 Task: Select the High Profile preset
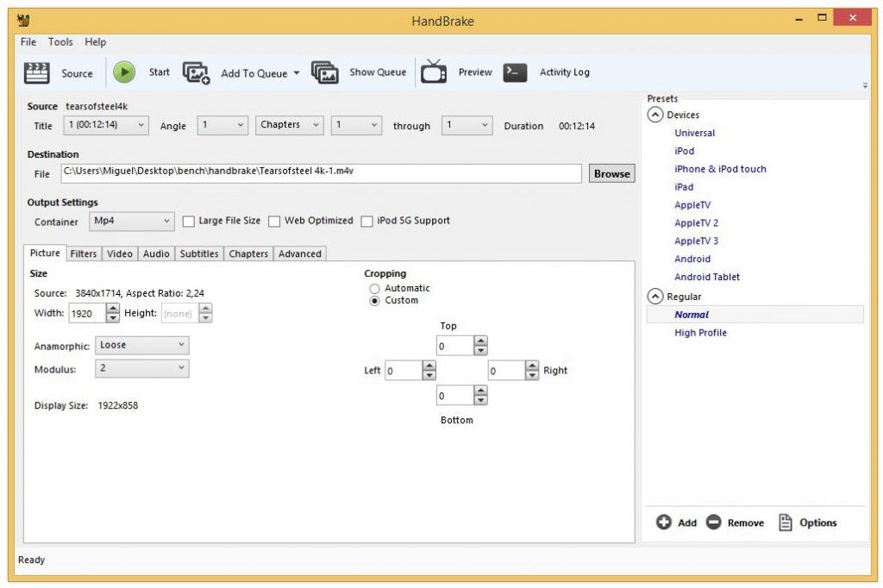[700, 333]
